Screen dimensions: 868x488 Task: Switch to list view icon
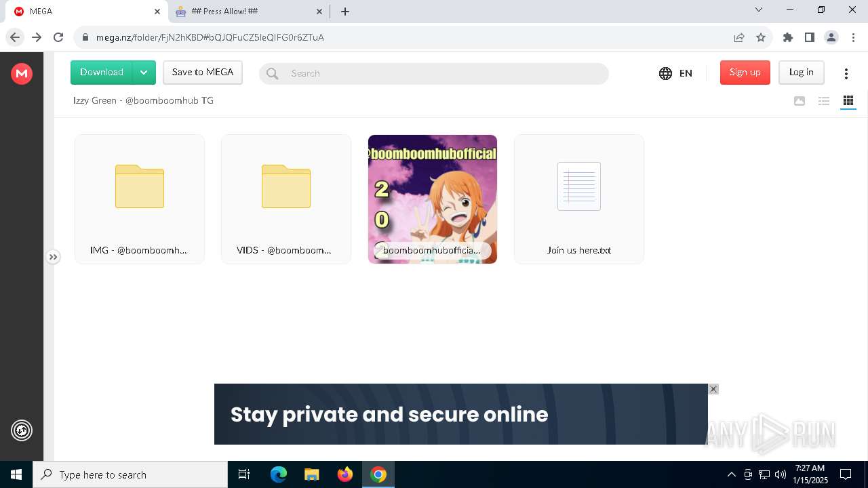click(824, 101)
